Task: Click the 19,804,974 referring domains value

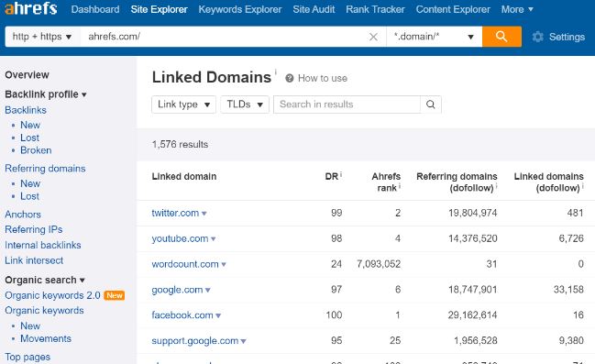Action: pyautogui.click(x=472, y=213)
